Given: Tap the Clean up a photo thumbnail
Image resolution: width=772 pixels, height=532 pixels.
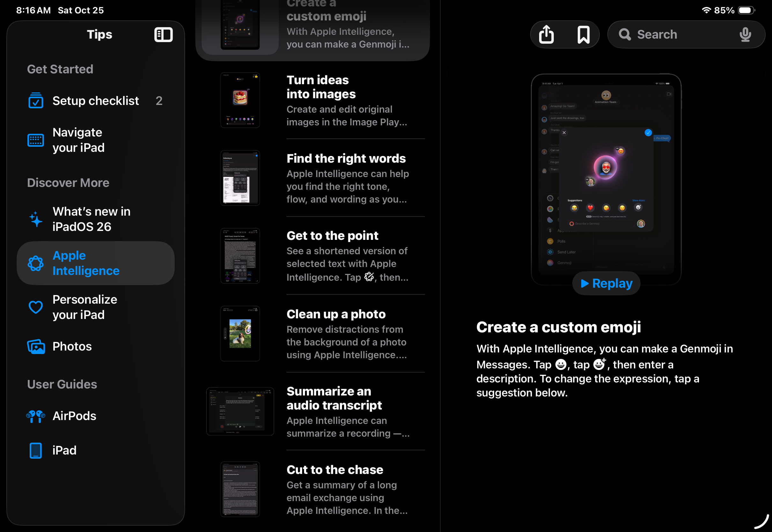Looking at the screenshot, I should tap(240, 334).
